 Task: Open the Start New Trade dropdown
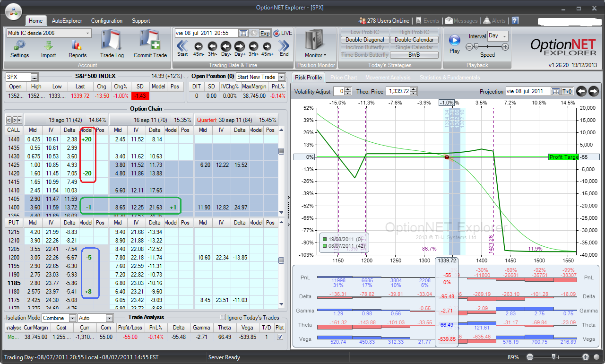[x=282, y=77]
